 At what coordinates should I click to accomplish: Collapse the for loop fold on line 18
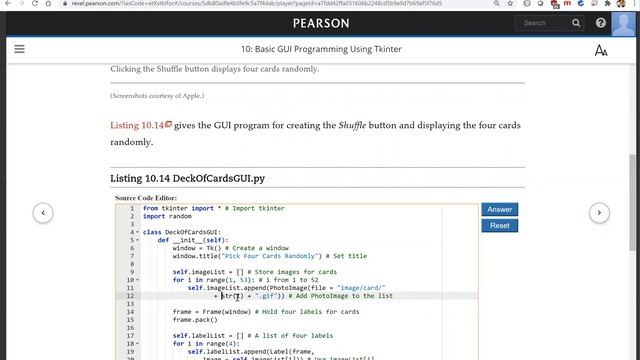click(x=138, y=344)
